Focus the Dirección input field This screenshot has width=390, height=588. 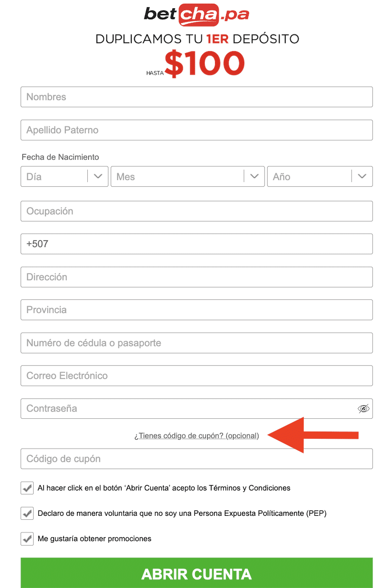click(196, 277)
